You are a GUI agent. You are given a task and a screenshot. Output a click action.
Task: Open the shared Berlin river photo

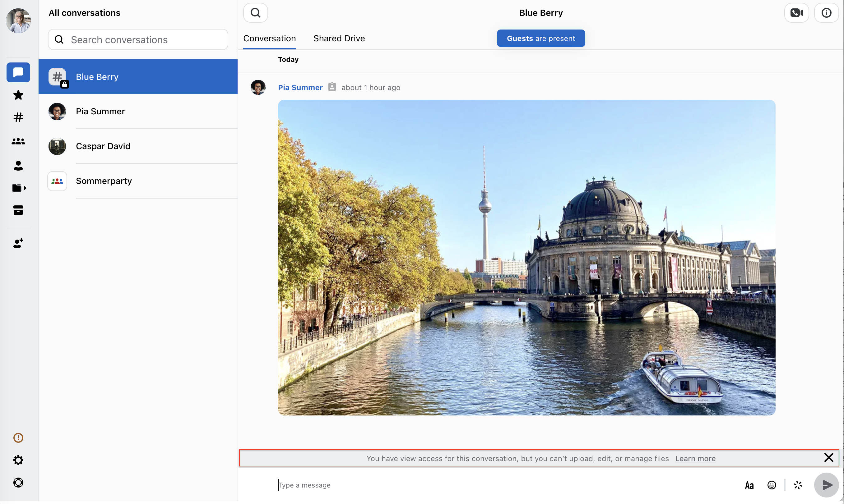tap(526, 257)
